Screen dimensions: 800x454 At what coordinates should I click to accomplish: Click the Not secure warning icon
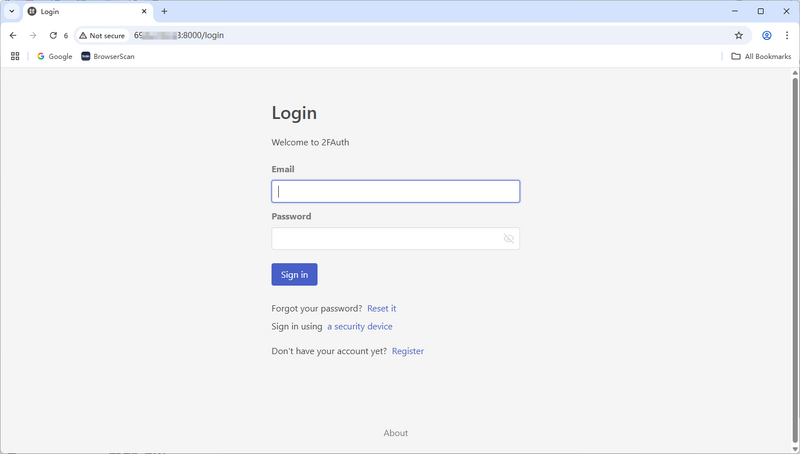point(84,35)
